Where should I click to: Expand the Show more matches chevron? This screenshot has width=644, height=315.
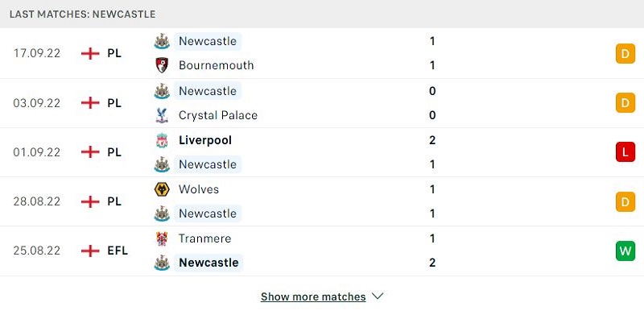click(377, 296)
